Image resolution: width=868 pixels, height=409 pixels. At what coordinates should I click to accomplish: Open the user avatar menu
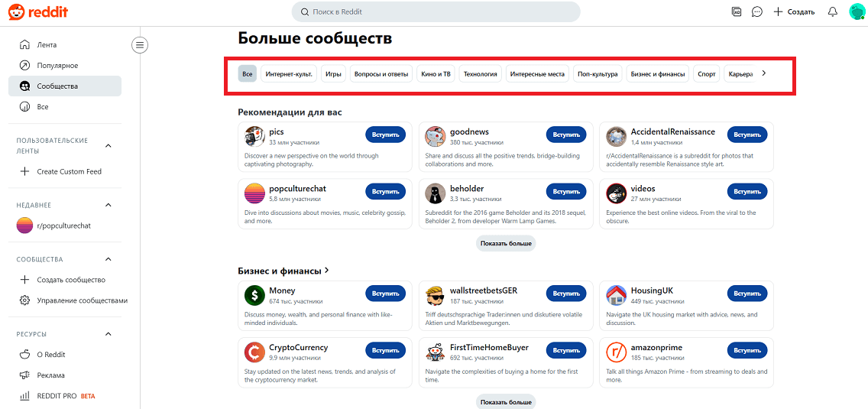[857, 11]
